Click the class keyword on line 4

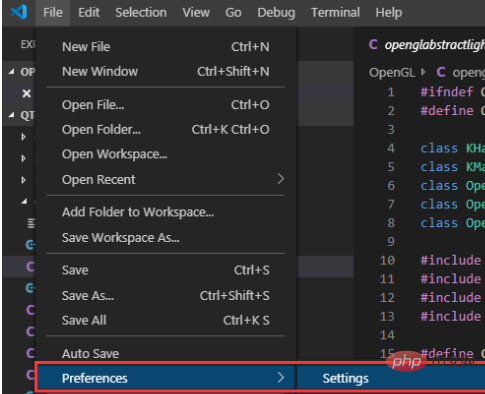[x=439, y=148]
